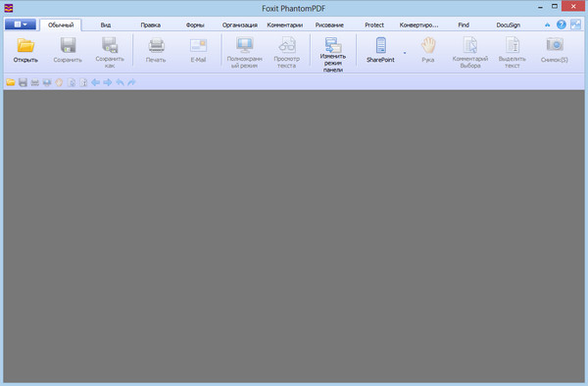Viewport: 588px width, 386px height.
Task: Click Изменить режим панели icon
Action: pyautogui.click(x=333, y=44)
